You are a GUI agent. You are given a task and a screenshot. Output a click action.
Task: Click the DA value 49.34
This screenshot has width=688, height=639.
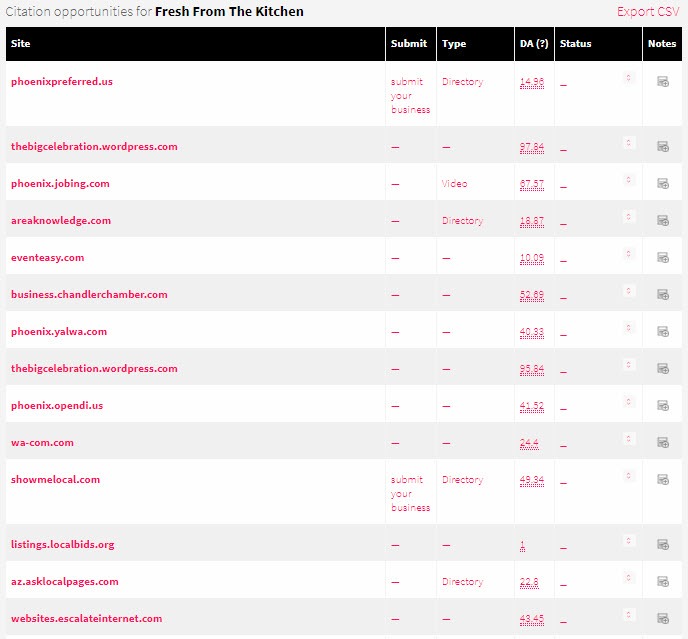[x=532, y=480]
